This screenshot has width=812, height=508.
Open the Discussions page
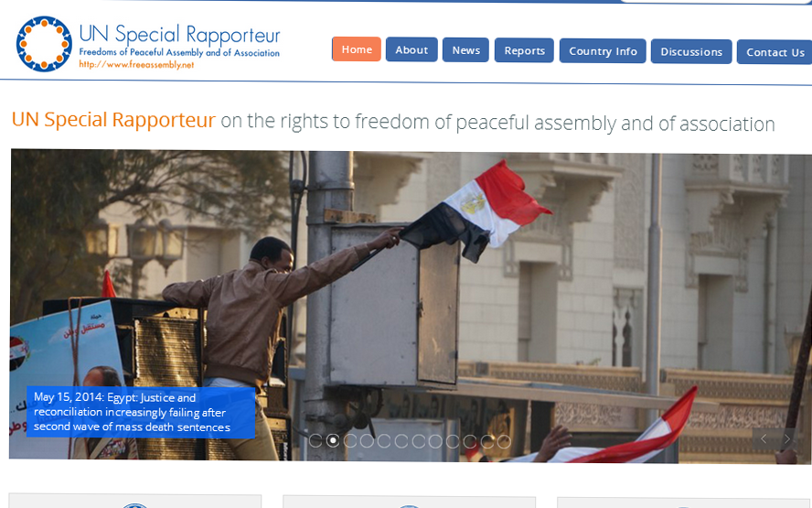tap(691, 52)
